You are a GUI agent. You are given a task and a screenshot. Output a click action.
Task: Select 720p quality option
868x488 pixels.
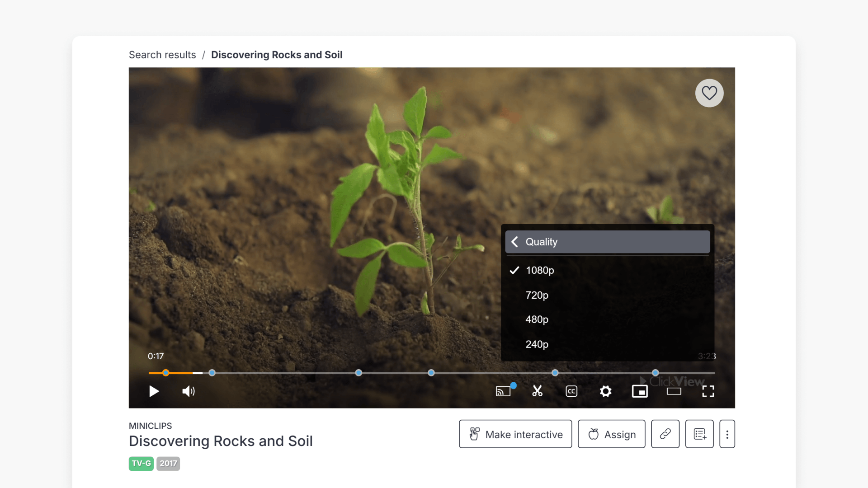click(537, 295)
